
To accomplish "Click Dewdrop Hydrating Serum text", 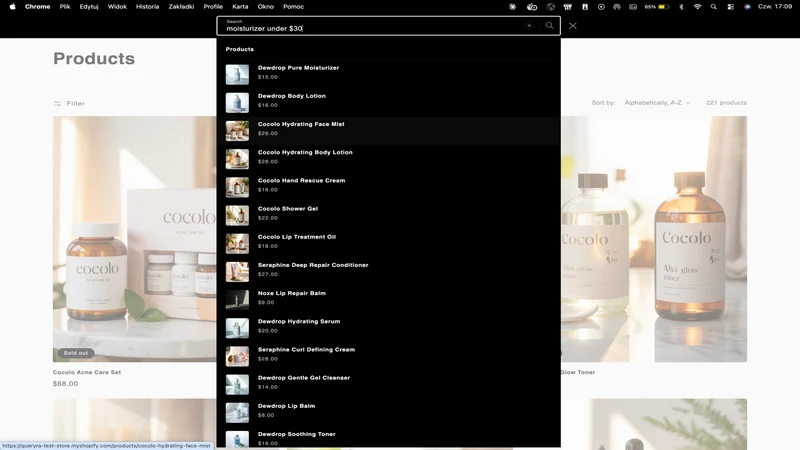I will tap(299, 321).
